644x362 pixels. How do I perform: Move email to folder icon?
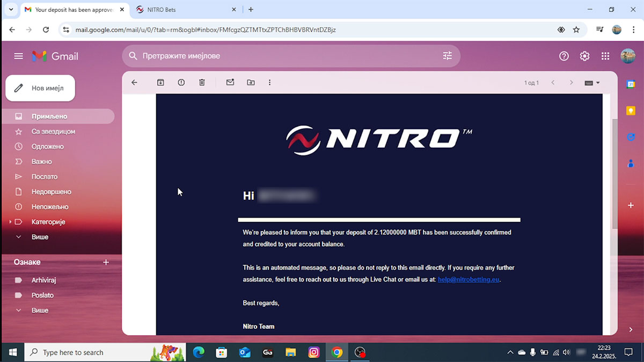click(x=251, y=83)
